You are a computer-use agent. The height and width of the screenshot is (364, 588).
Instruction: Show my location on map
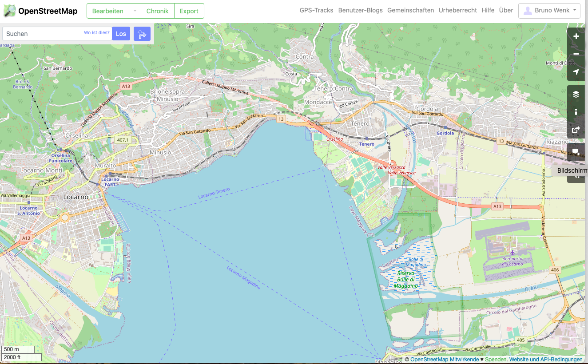pyautogui.click(x=576, y=72)
